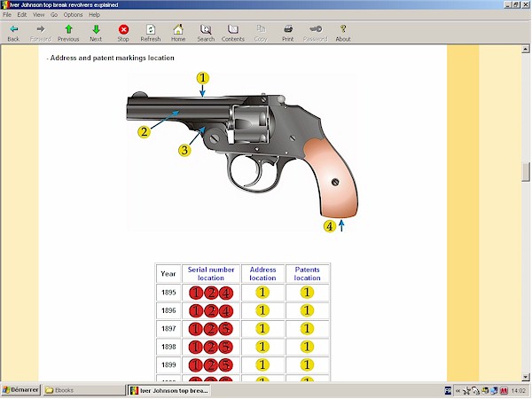This screenshot has width=532, height=399.
Task: Open the View menu
Action: (39, 14)
